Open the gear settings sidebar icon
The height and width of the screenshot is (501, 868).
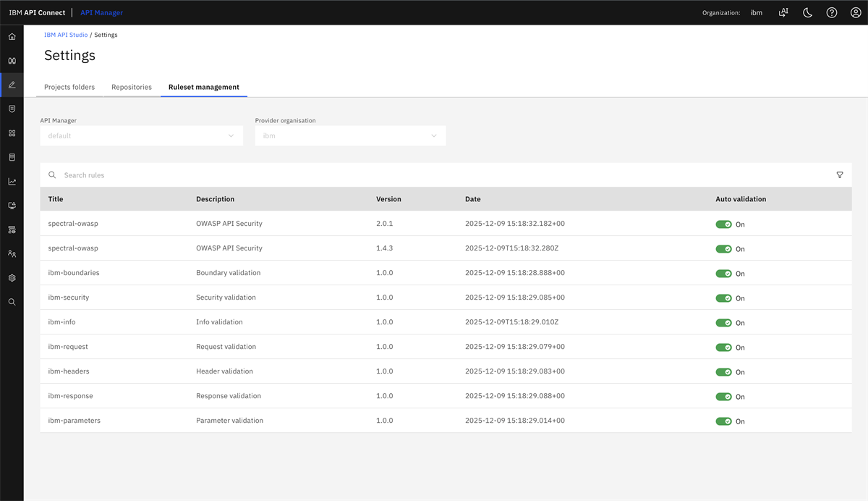[12, 278]
